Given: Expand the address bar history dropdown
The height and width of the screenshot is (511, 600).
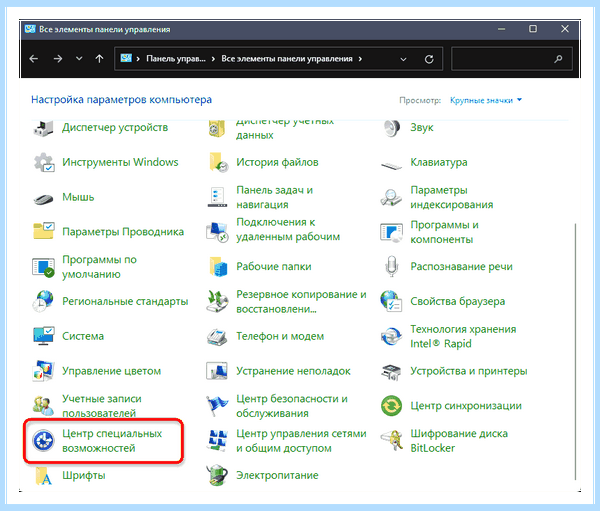Looking at the screenshot, I should click(x=403, y=59).
